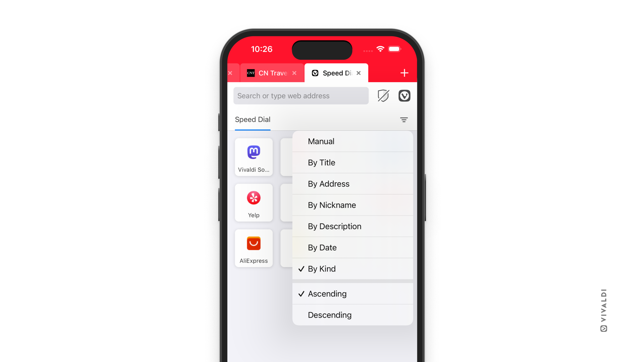Select By Nickname sorting option
Viewport: 644px width, 362px height.
tap(332, 205)
